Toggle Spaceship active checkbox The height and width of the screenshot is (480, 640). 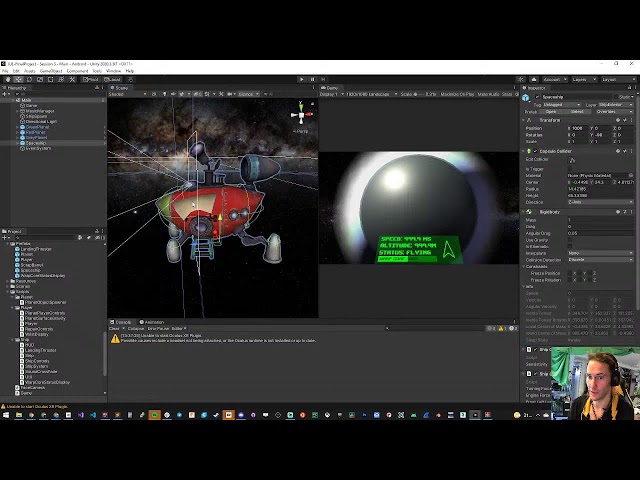pyautogui.click(x=537, y=97)
